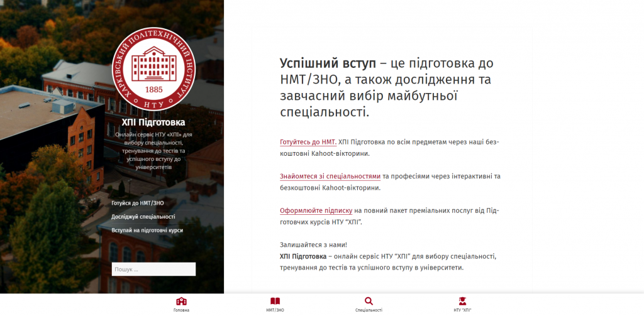Click bold ХПІ Підготовка in the last paragraph
The height and width of the screenshot is (316, 644).
point(303,256)
